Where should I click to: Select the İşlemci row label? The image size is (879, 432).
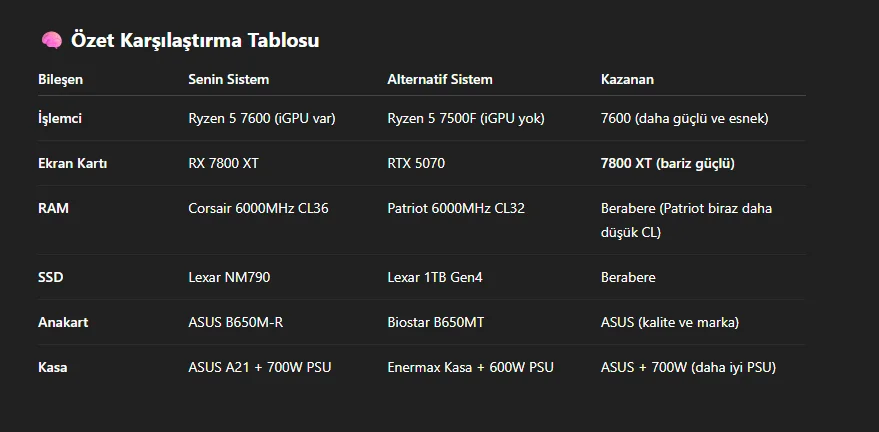tap(59, 118)
